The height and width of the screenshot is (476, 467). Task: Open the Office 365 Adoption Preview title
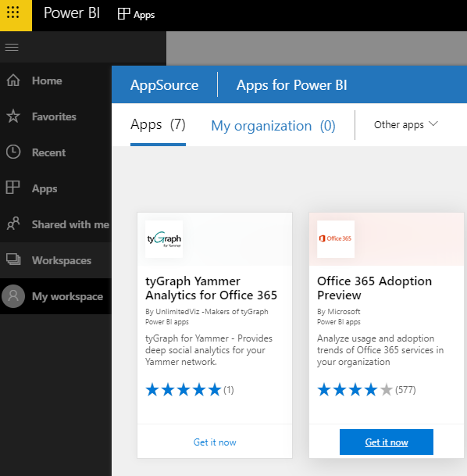[374, 288]
